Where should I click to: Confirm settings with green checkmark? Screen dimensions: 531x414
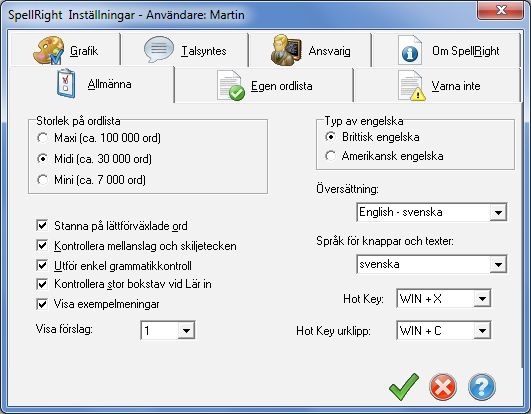tap(404, 386)
